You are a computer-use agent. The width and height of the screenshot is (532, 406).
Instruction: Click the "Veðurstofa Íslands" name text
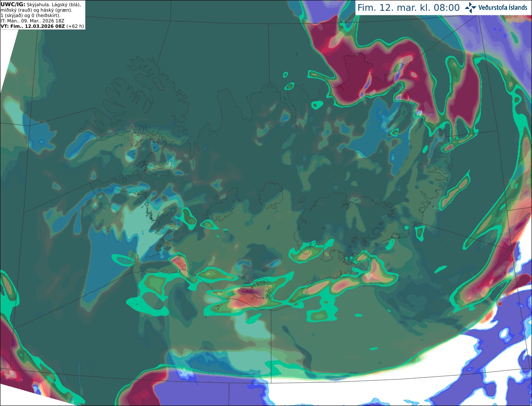(x=503, y=7)
